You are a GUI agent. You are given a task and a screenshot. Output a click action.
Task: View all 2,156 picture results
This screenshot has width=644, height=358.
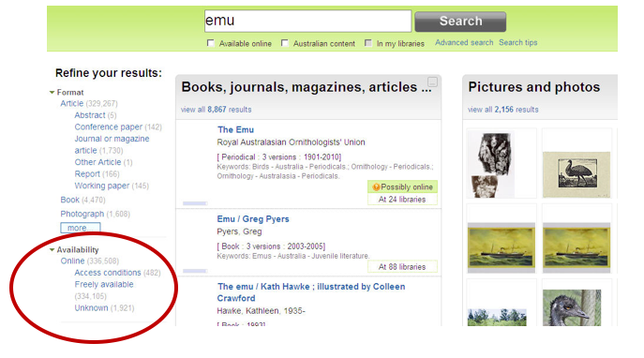[502, 110]
